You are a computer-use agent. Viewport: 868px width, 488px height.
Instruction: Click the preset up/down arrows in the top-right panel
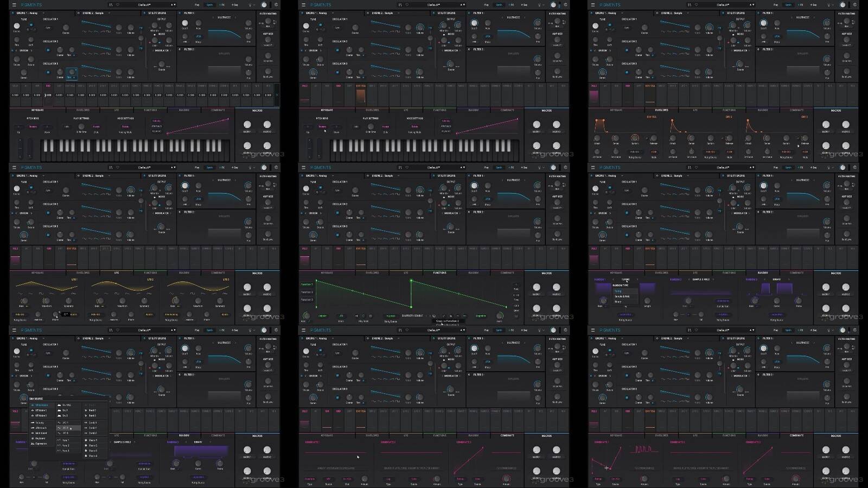point(752,5)
